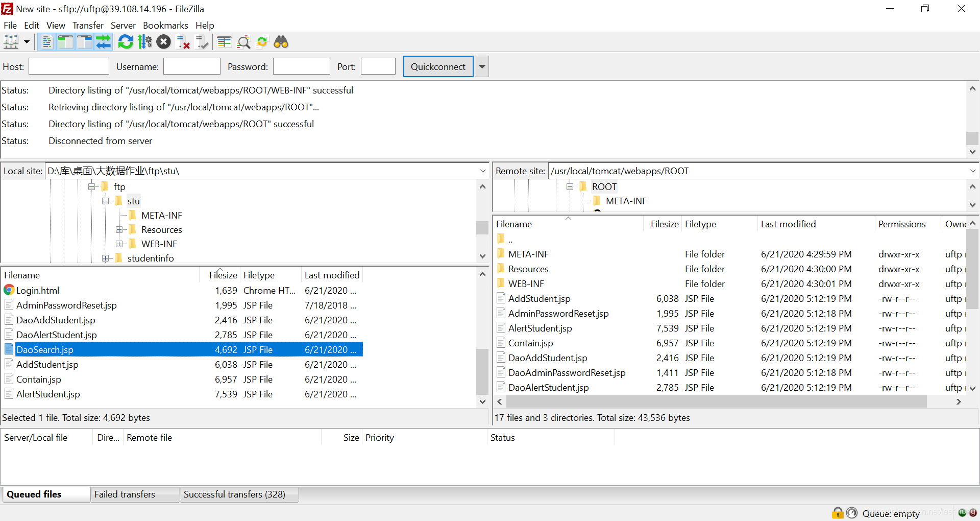Sort remote list by Filetype column
Screen dimensions: 980x521
719,224
